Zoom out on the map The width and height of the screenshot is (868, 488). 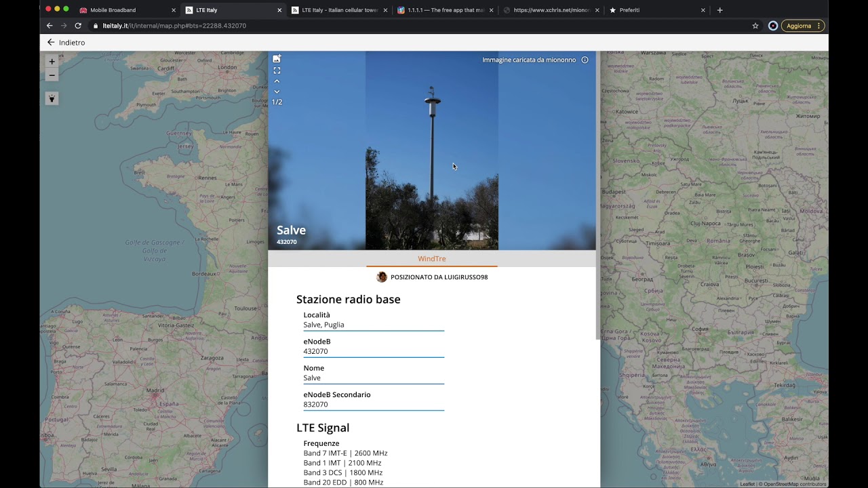(52, 75)
